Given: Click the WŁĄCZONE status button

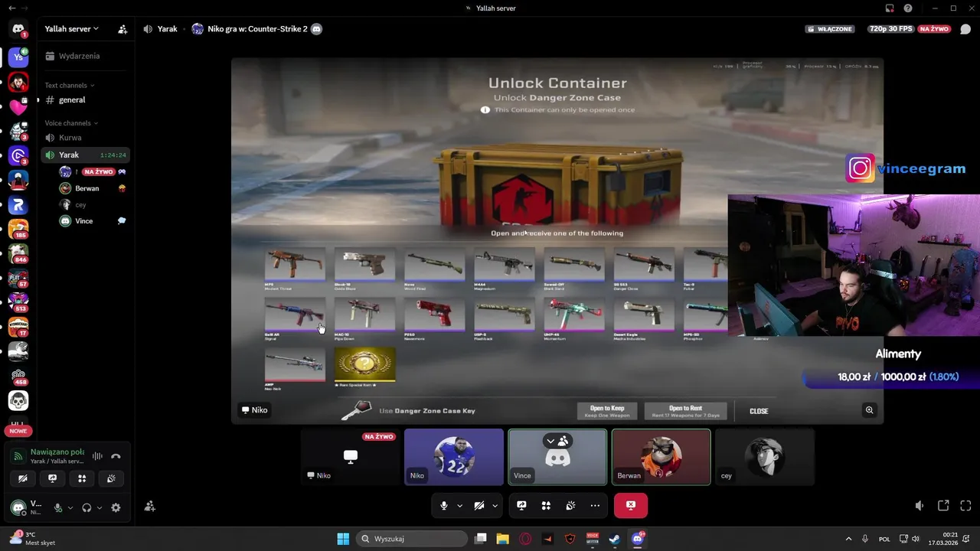Looking at the screenshot, I should (x=830, y=29).
